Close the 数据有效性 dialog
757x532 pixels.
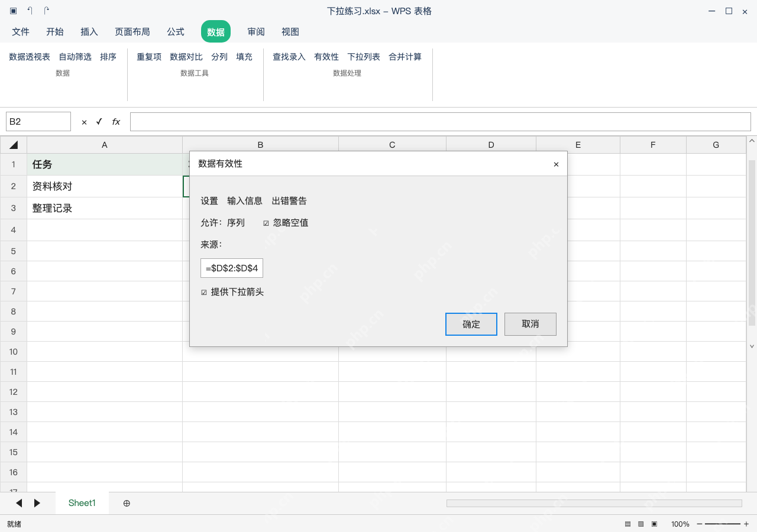[x=556, y=164]
